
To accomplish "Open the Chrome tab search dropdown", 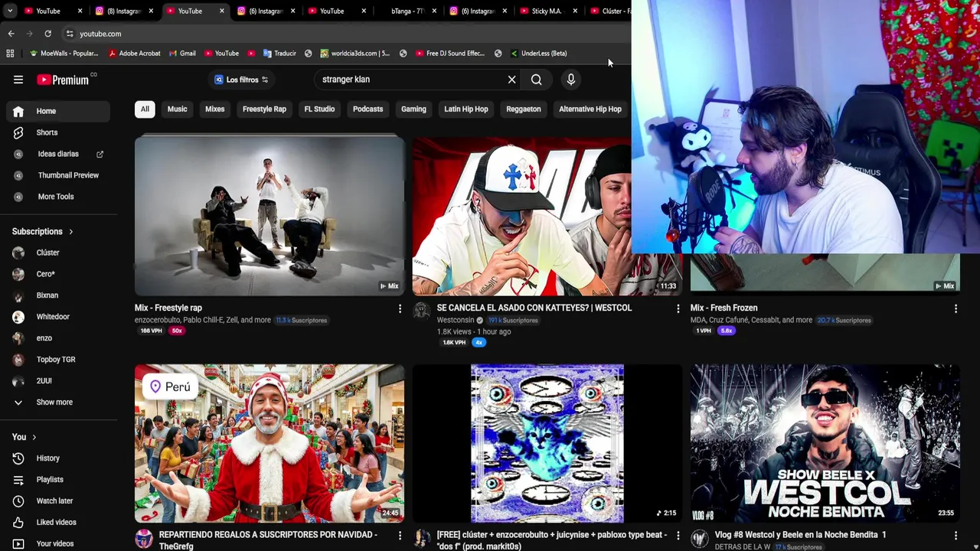I will click(10, 11).
